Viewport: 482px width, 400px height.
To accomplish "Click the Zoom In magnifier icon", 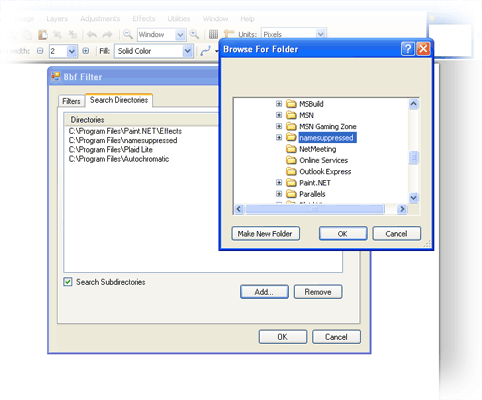I will pos(194,34).
